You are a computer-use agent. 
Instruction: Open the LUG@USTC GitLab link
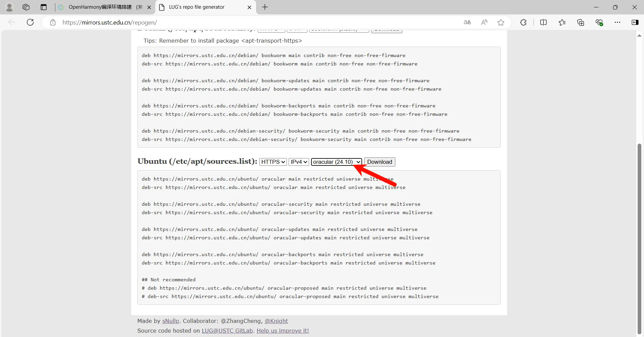tap(227, 331)
